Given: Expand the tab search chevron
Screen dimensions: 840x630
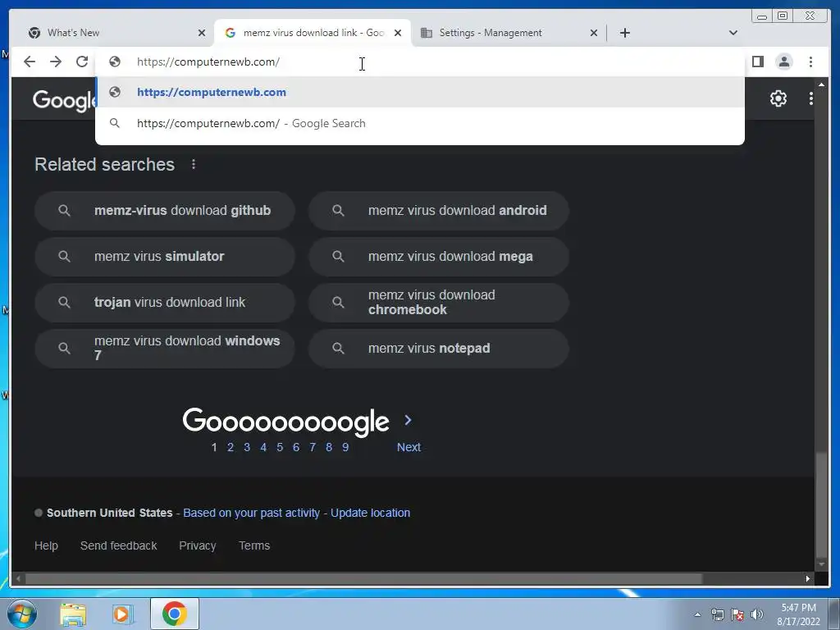Looking at the screenshot, I should [733, 33].
